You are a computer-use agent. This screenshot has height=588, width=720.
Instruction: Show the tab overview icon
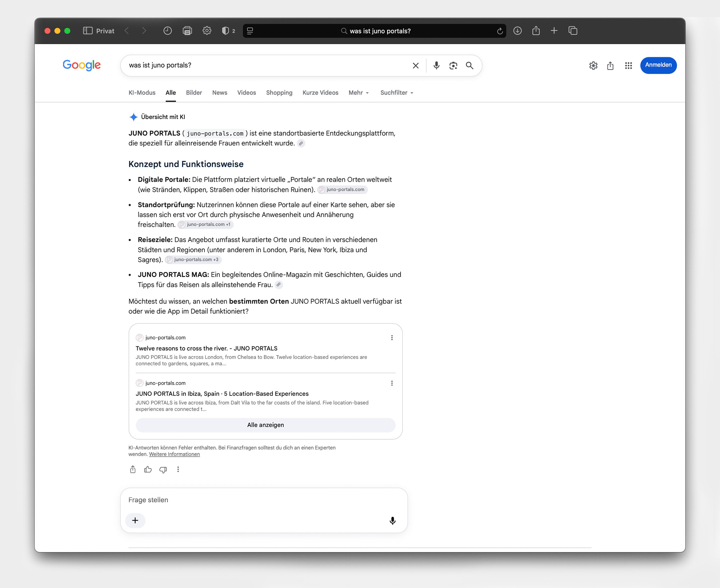coord(573,31)
